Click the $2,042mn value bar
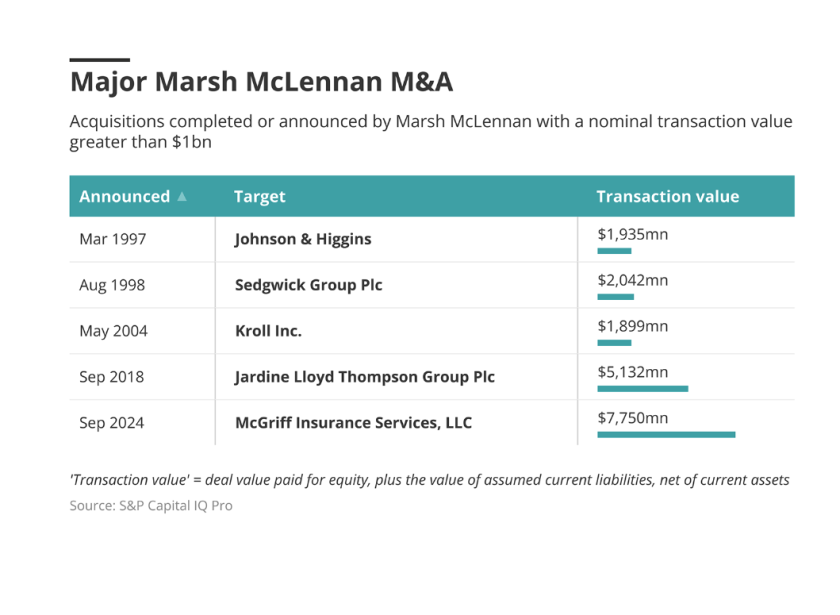The image size is (840, 615). [x=615, y=297]
